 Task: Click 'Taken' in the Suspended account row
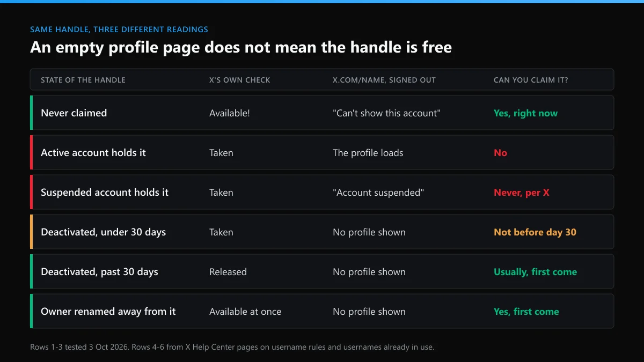tap(221, 193)
